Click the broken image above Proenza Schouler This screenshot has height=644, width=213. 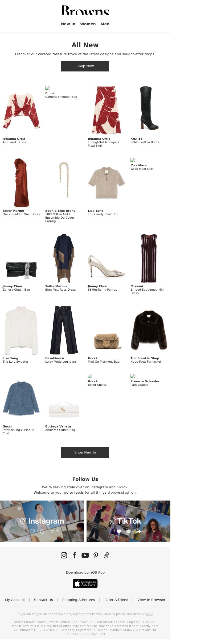[133, 376]
